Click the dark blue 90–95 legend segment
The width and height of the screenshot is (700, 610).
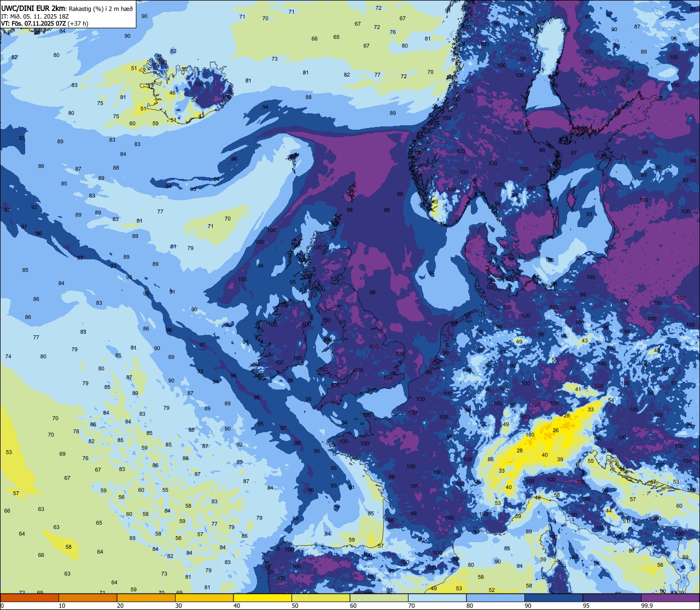(553, 598)
